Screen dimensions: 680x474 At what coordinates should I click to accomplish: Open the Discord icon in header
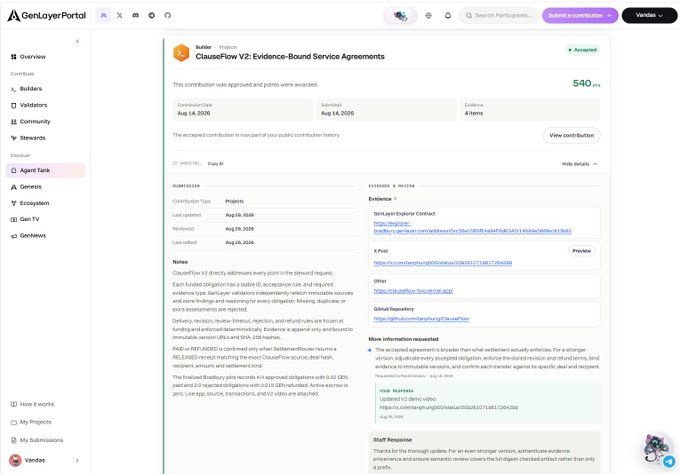click(x=136, y=16)
